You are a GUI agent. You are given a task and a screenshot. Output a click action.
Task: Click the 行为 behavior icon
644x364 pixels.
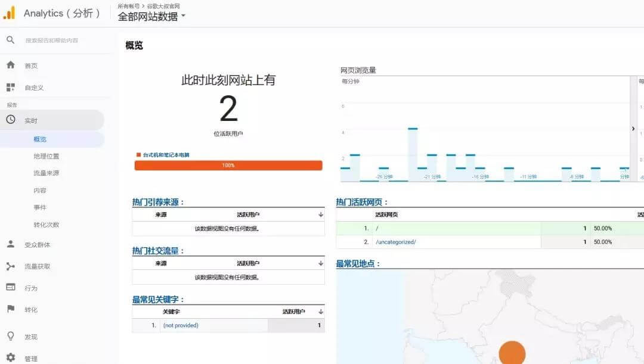10,287
